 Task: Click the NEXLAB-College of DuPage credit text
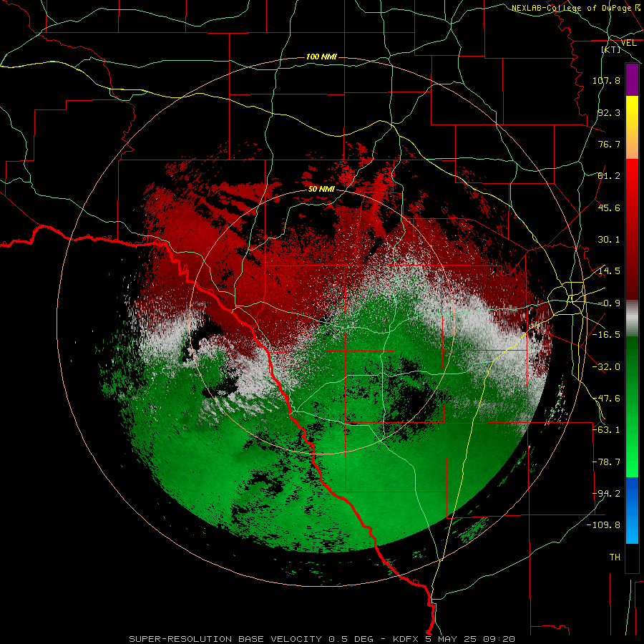573,8
